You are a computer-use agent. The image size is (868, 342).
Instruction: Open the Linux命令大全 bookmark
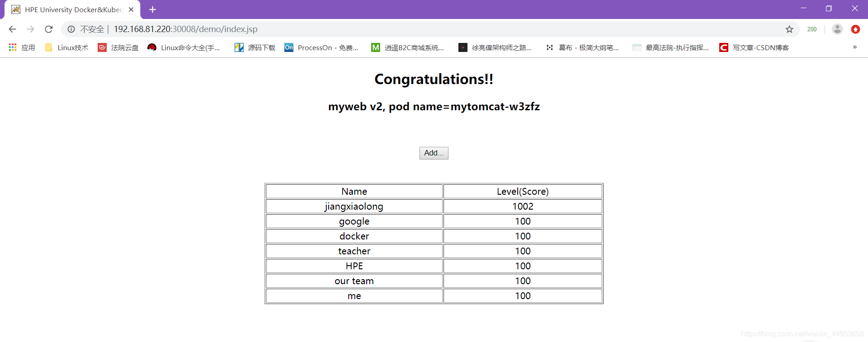(x=184, y=47)
